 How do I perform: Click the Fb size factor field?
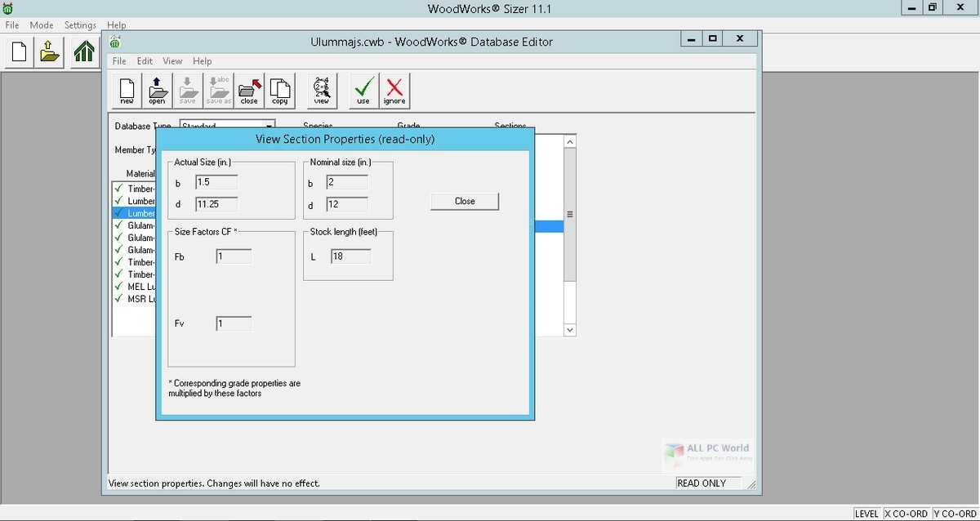click(234, 256)
